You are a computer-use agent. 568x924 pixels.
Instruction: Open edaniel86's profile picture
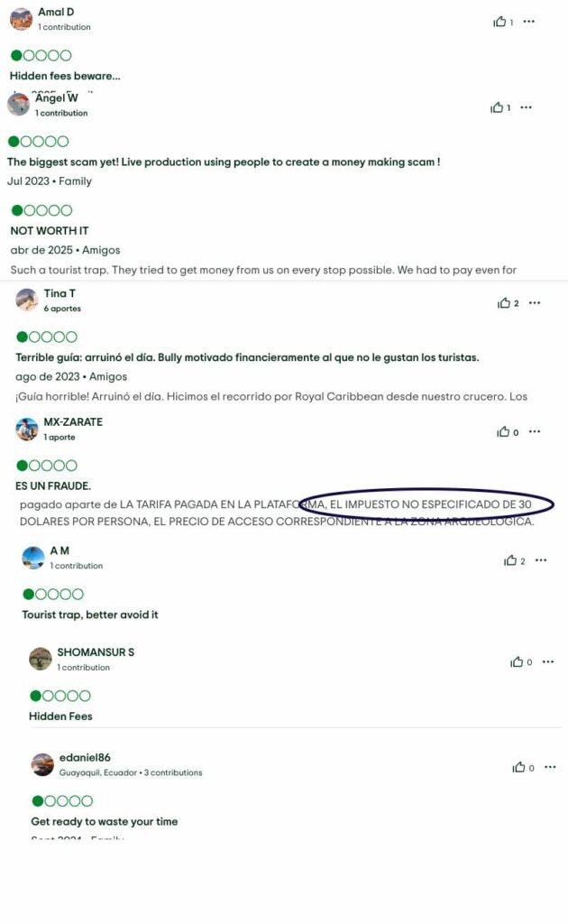click(x=42, y=764)
